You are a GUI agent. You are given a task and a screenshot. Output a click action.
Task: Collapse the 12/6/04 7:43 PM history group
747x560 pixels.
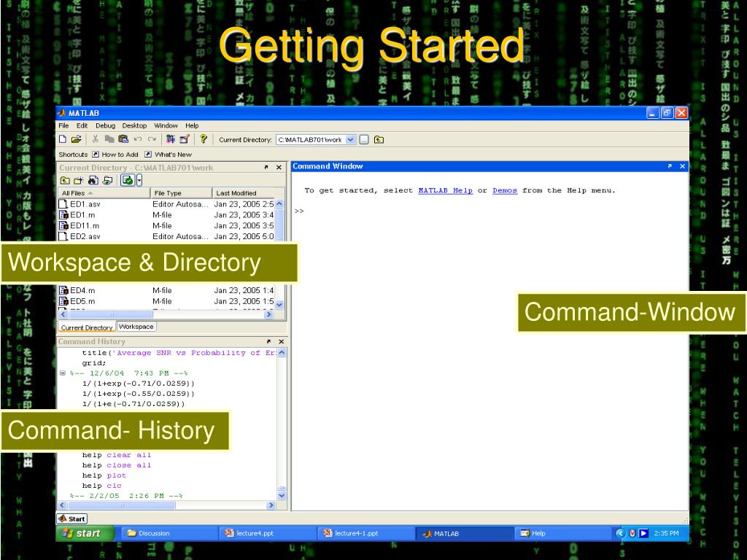(x=63, y=373)
